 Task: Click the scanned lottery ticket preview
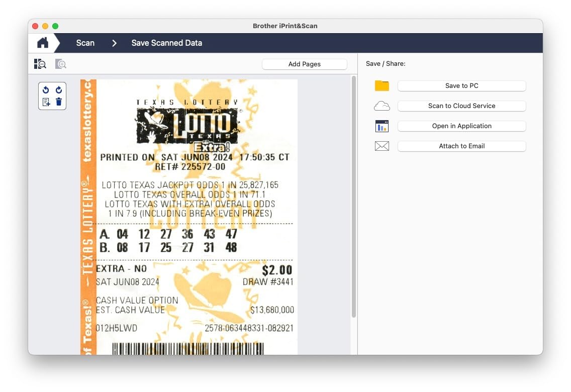pos(189,216)
